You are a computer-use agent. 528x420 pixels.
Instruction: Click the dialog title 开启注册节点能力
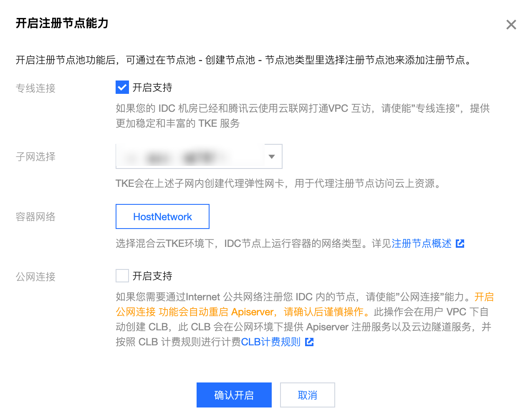(x=62, y=23)
